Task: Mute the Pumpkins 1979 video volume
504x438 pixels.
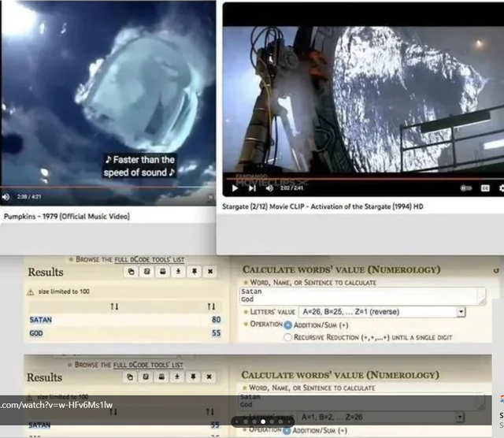Action: (x=6, y=197)
